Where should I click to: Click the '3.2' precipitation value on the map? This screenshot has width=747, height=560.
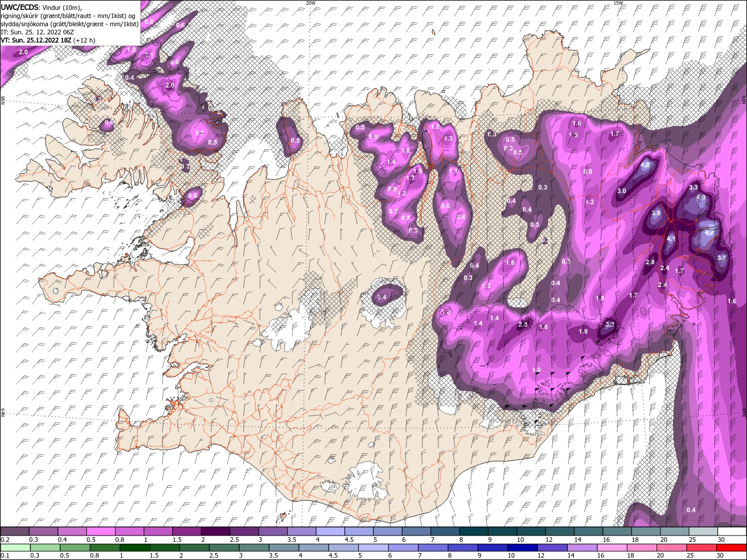(610, 324)
